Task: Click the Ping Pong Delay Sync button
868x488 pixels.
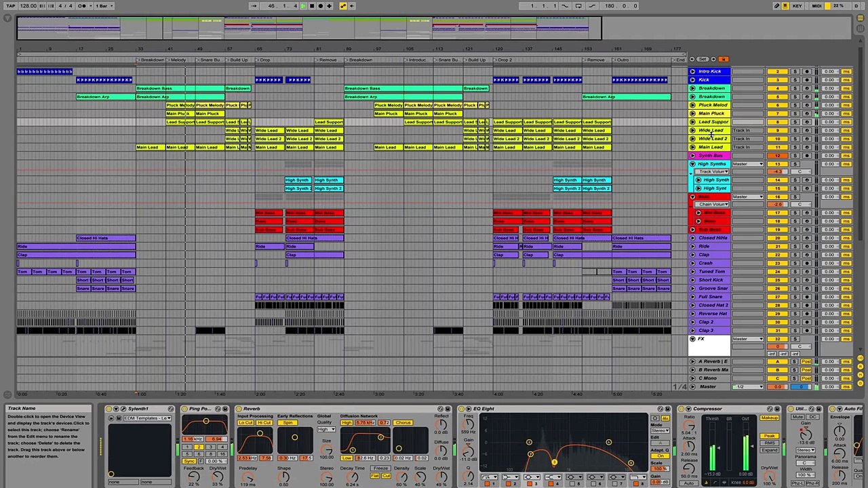Action: (189, 461)
